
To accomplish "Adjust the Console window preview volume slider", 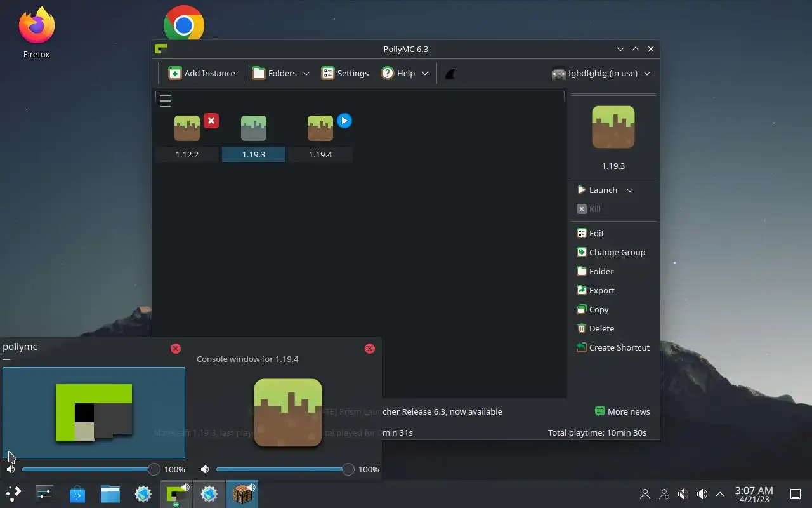I will pos(285,469).
